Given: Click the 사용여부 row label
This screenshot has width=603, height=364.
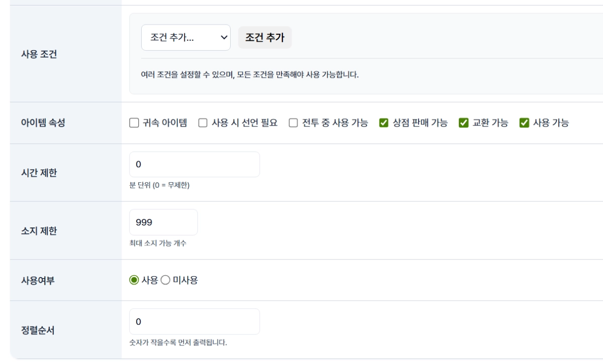Looking at the screenshot, I should 38,280.
